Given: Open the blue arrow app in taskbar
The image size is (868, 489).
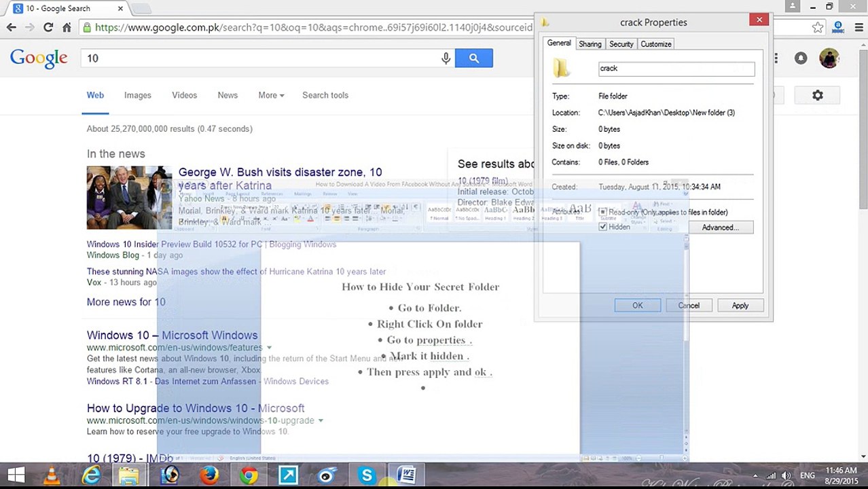Looking at the screenshot, I should [x=288, y=475].
